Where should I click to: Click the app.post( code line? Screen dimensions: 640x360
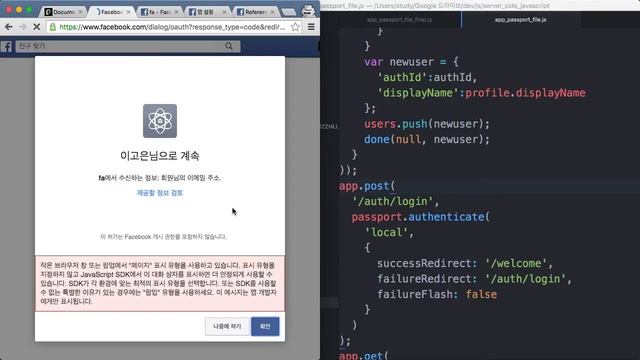(x=367, y=186)
